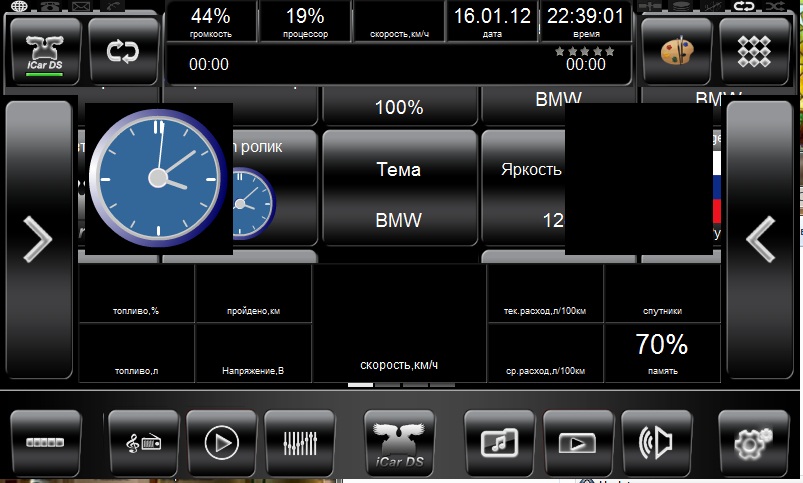Image resolution: width=803 pixels, height=483 pixels.
Task: Open the gear settings icon
Action: pyautogui.click(x=754, y=441)
